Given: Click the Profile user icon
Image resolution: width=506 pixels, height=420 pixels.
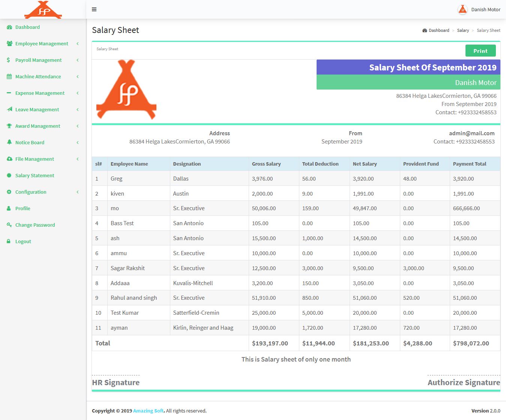Looking at the screenshot, I should 9,208.
